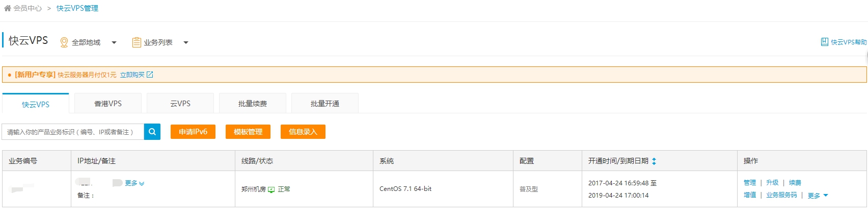Click the monitor status icon beside 正常
Image resolution: width=868 pixels, height=218 pixels.
(272, 189)
